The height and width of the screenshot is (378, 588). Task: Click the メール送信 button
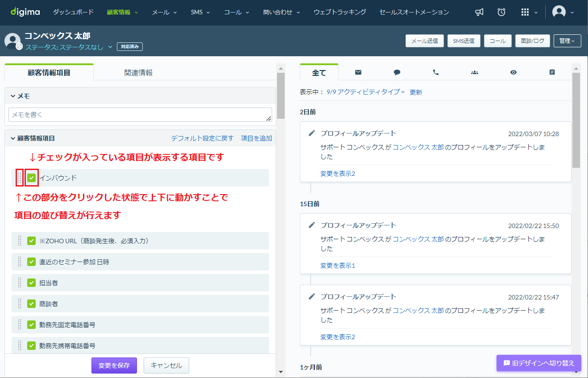point(424,41)
